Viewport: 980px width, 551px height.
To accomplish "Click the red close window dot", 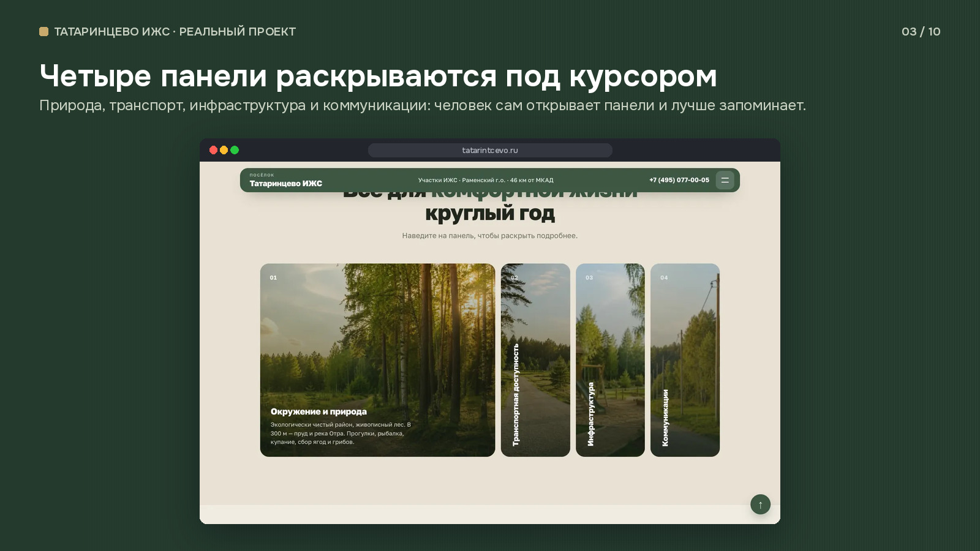I will pyautogui.click(x=213, y=150).
